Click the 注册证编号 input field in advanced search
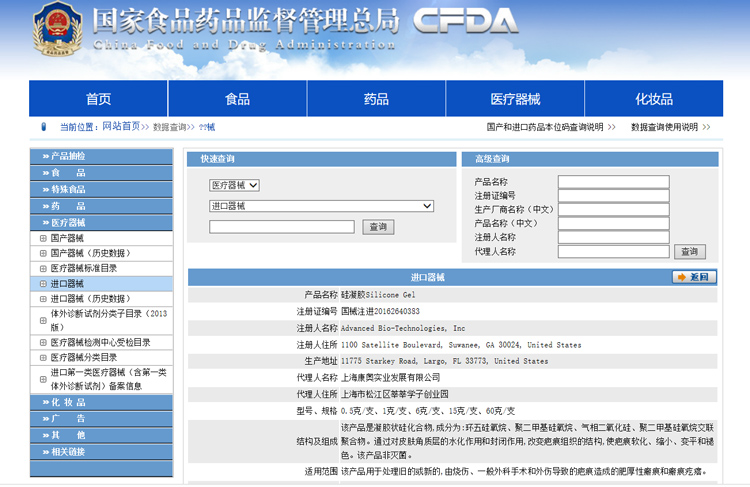This screenshot has height=487, width=750. (x=613, y=196)
